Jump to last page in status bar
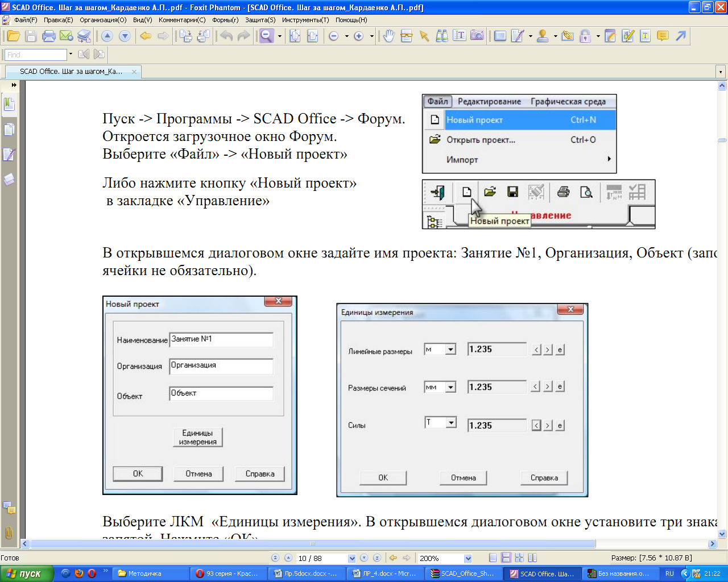Image resolution: width=728 pixels, height=582 pixels. (376, 558)
